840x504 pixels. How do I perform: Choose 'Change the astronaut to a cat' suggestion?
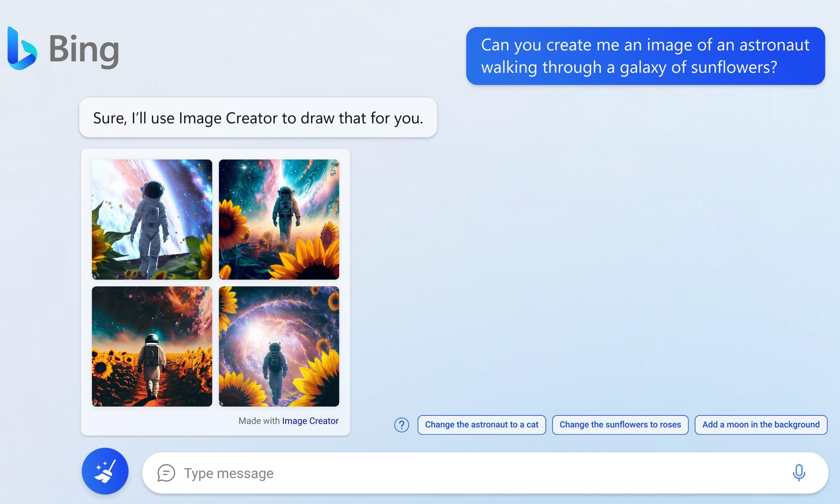click(x=481, y=425)
